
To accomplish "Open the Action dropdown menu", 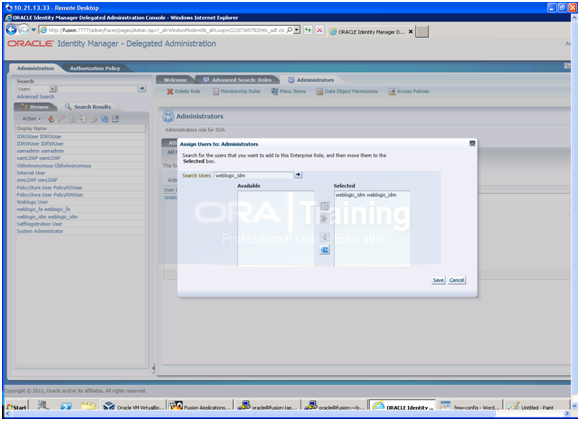I will [x=31, y=119].
